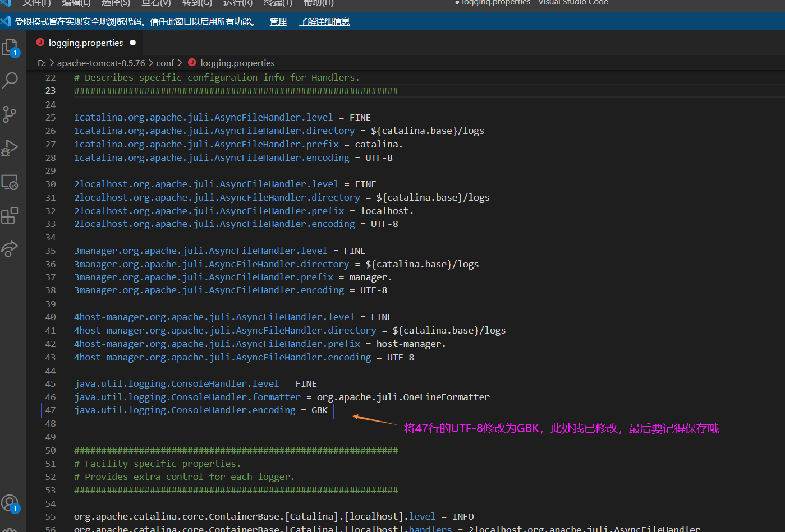Click the file icon on the logging.properties tab
Image resolution: width=785 pixels, height=532 pixels.
[x=40, y=43]
